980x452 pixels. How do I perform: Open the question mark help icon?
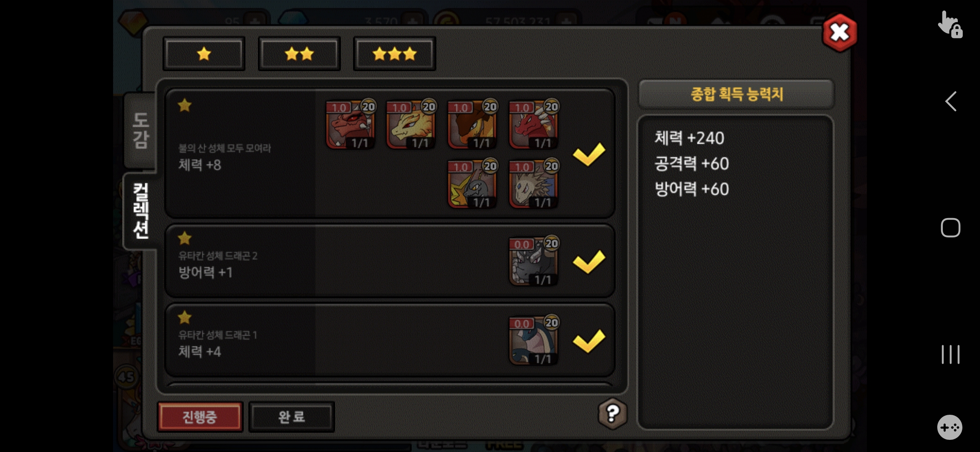click(612, 413)
